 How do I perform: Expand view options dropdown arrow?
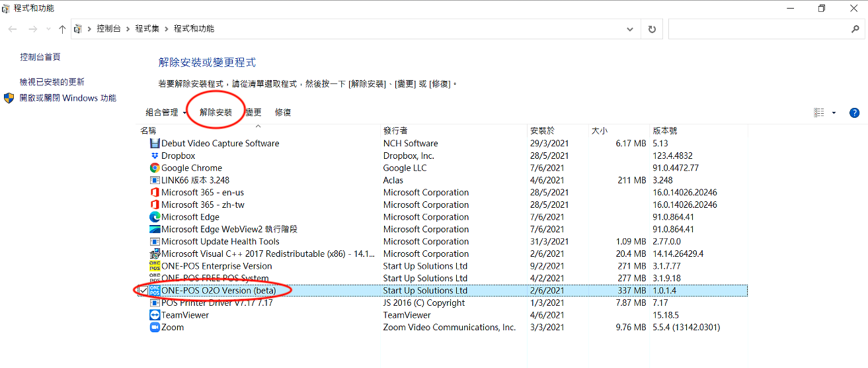(x=834, y=113)
